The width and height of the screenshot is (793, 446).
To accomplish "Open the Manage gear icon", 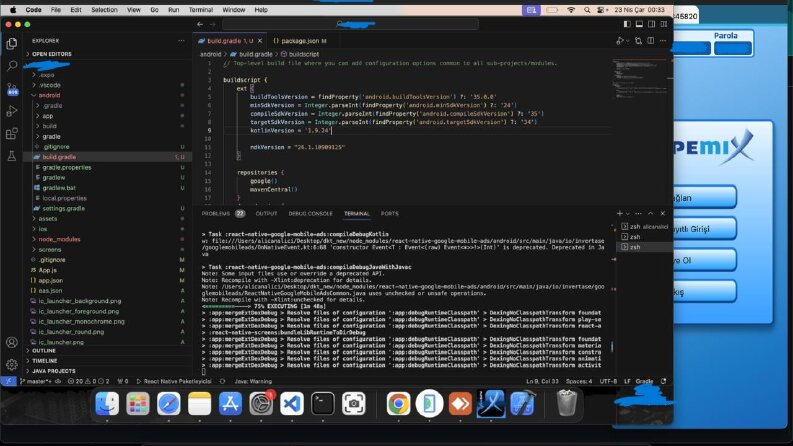I will tap(12, 364).
